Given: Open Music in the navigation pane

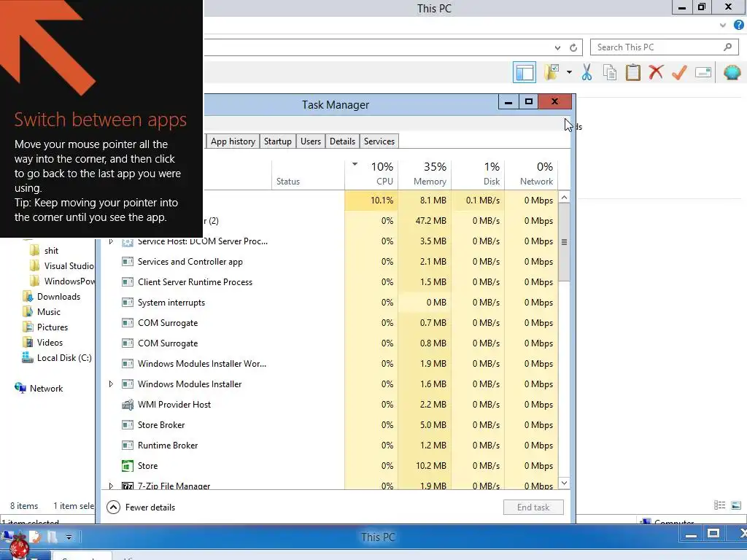Looking at the screenshot, I should [42, 312].
